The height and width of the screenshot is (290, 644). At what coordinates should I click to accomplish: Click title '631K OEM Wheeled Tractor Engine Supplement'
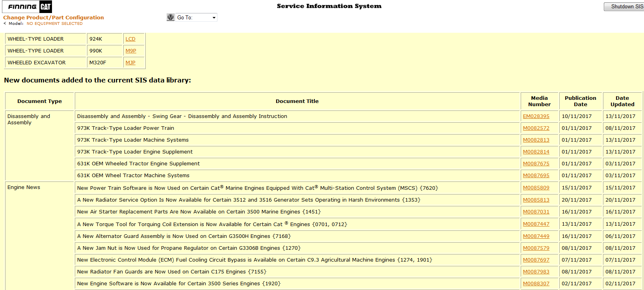point(138,164)
